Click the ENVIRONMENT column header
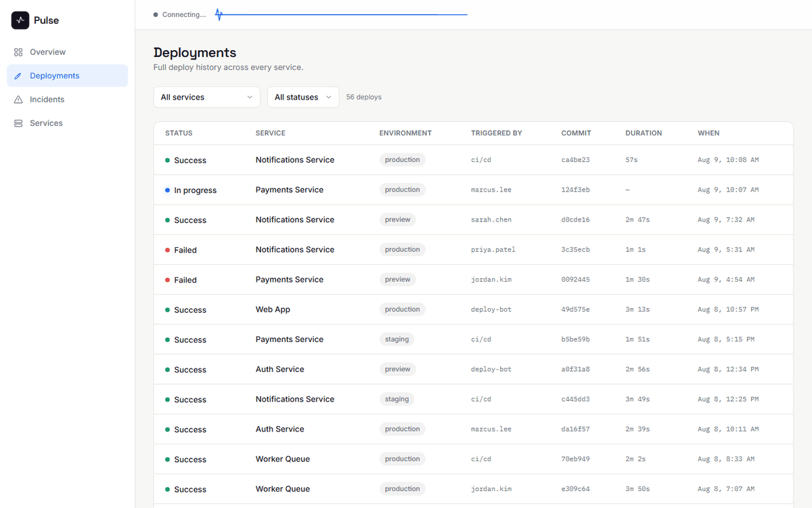 click(x=405, y=133)
